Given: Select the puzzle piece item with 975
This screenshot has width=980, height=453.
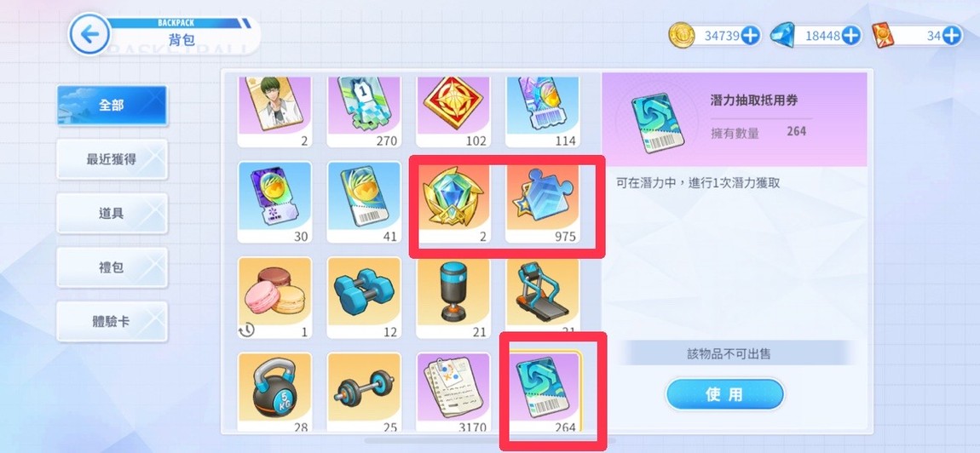Looking at the screenshot, I should click(543, 203).
